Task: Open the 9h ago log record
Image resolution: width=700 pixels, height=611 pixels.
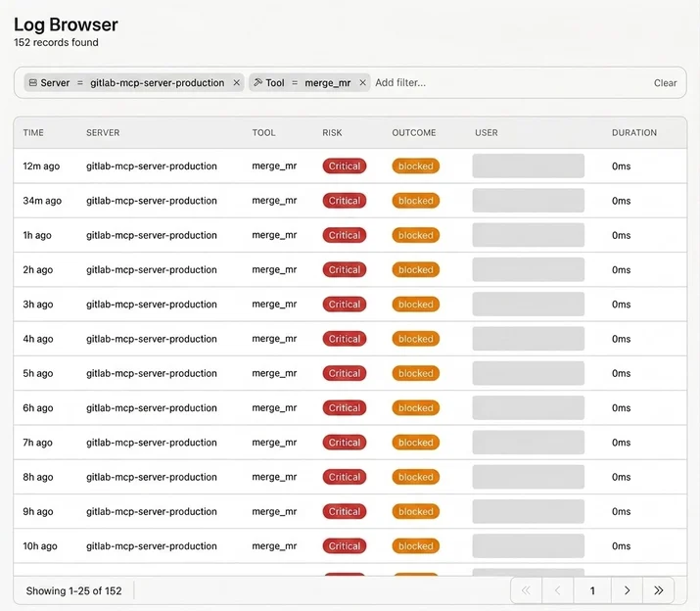Action: pos(350,511)
